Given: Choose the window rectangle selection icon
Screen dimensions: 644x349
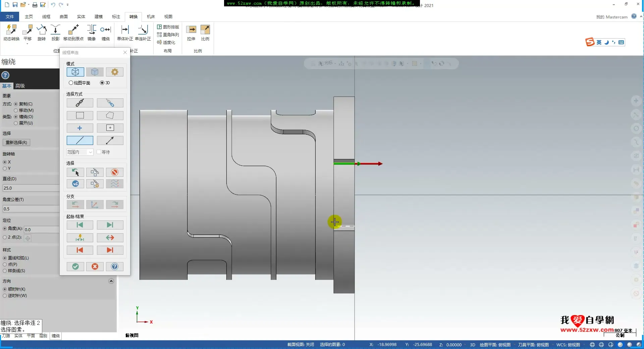Looking at the screenshot, I should click(80, 115).
